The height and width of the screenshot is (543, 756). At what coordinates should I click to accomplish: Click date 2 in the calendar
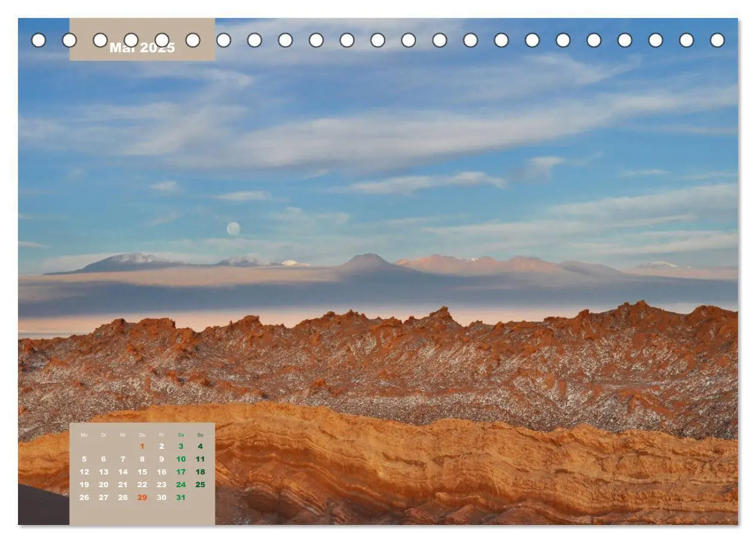[x=161, y=446]
